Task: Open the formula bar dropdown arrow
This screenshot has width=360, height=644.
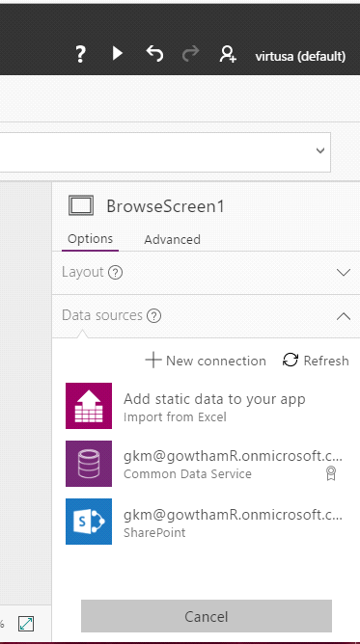Action: (320, 150)
